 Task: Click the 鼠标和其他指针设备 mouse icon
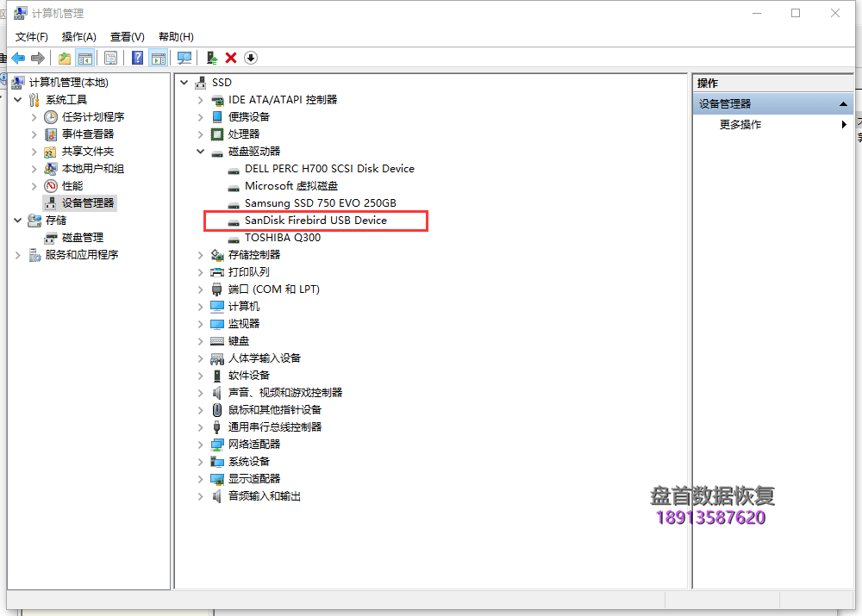[217, 410]
